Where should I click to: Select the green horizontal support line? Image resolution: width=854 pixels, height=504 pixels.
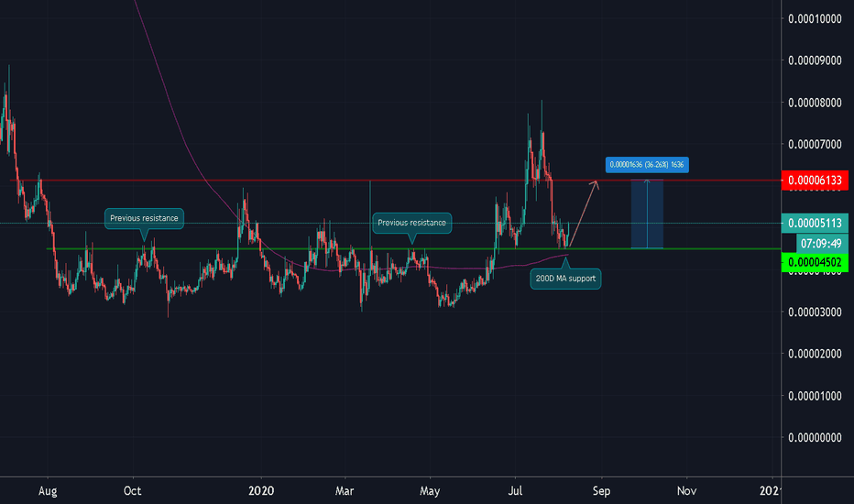coord(414,249)
